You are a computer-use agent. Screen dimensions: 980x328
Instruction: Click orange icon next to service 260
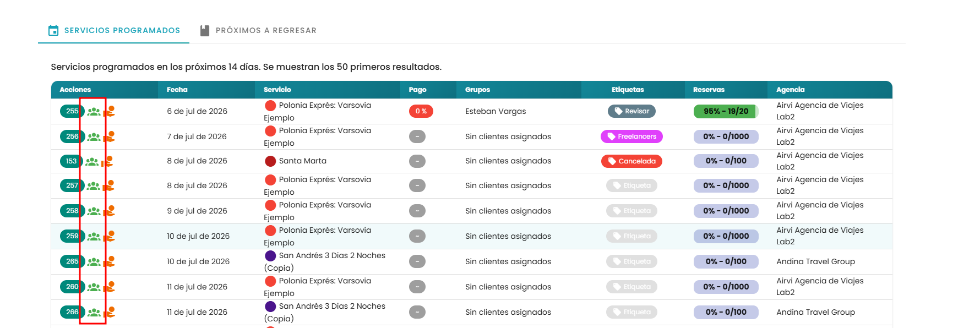tap(109, 287)
